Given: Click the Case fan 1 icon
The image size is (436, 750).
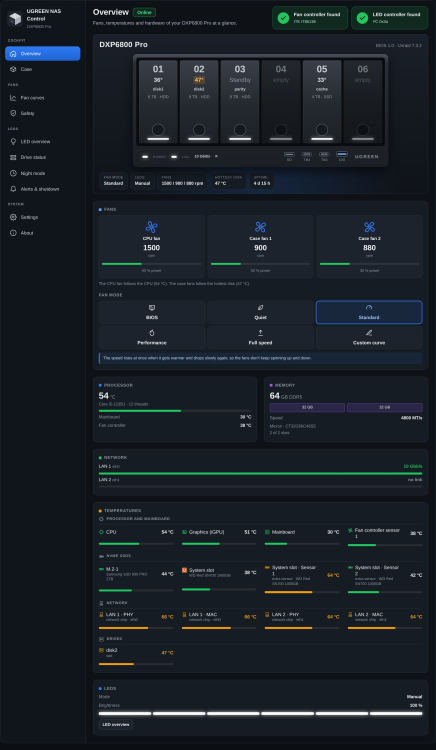Looking at the screenshot, I should click(261, 227).
